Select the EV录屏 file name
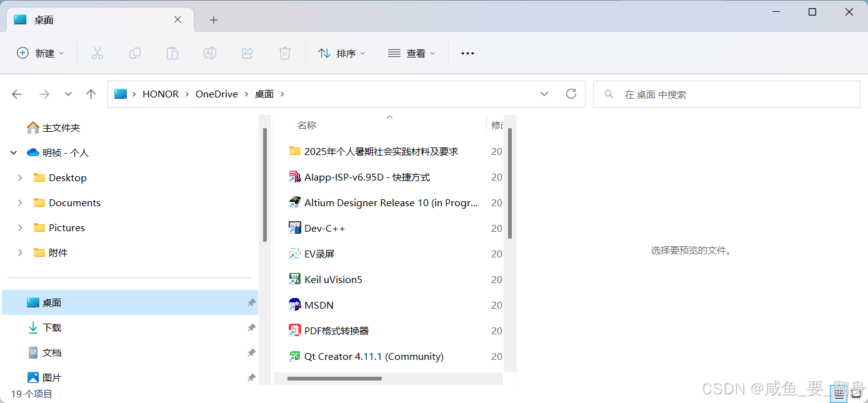 click(319, 254)
